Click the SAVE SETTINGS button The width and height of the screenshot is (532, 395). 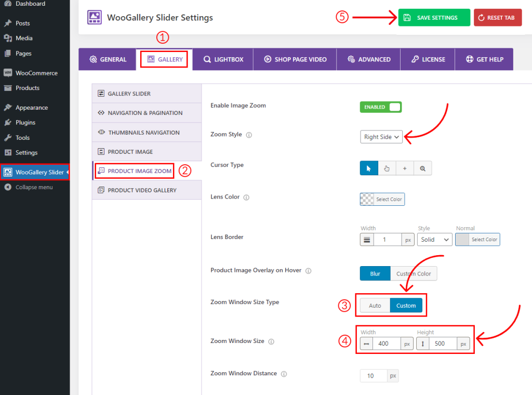(x=434, y=17)
